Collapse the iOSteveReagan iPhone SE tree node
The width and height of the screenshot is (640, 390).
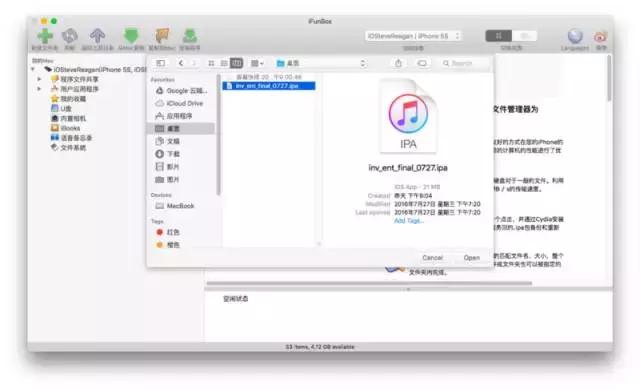pyautogui.click(x=33, y=69)
